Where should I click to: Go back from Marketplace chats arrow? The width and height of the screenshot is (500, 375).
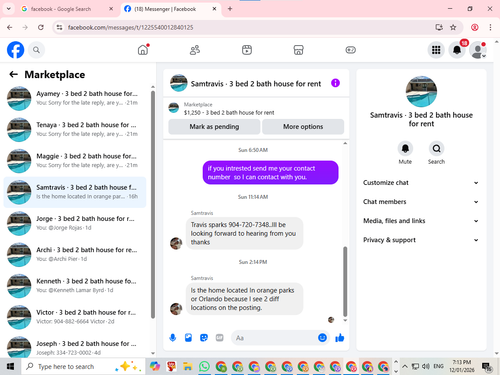pos(13,74)
